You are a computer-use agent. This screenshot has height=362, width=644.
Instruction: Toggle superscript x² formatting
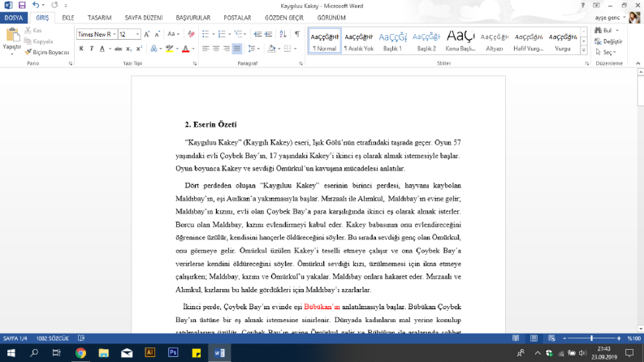click(x=139, y=49)
